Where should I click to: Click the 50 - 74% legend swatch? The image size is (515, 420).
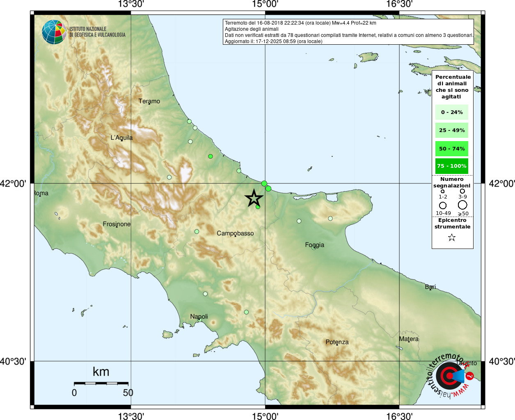[452, 148]
